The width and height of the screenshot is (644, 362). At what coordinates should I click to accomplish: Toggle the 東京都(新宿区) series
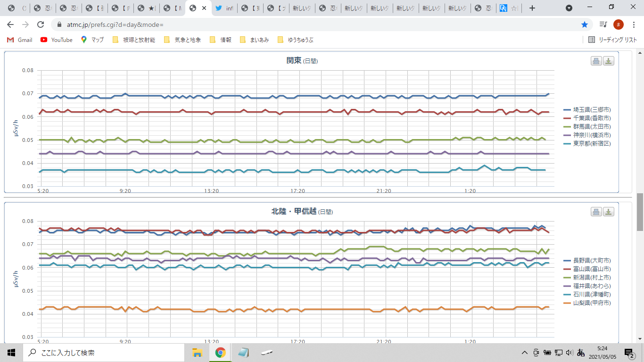click(587, 144)
